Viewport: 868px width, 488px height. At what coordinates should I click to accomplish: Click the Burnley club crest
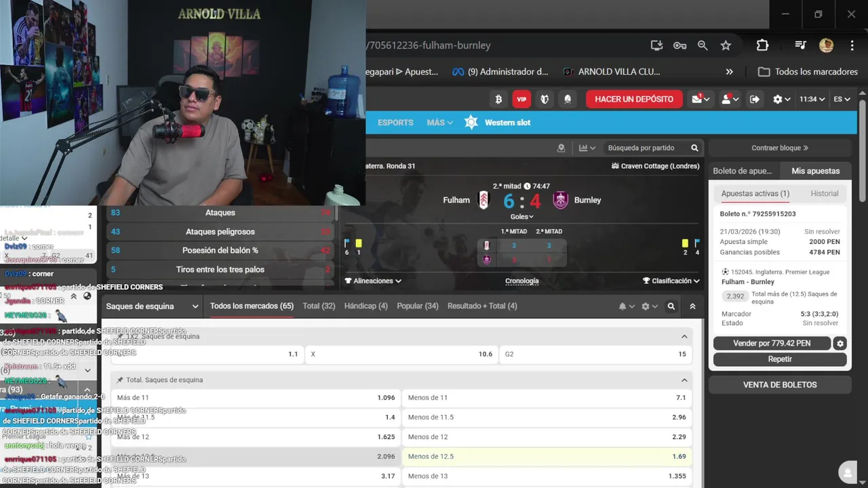[560, 200]
